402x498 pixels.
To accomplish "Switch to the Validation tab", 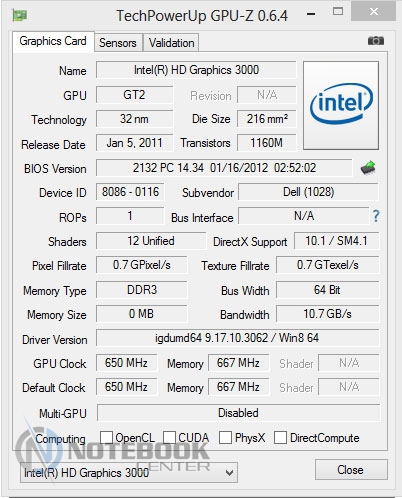I will 171,43.
